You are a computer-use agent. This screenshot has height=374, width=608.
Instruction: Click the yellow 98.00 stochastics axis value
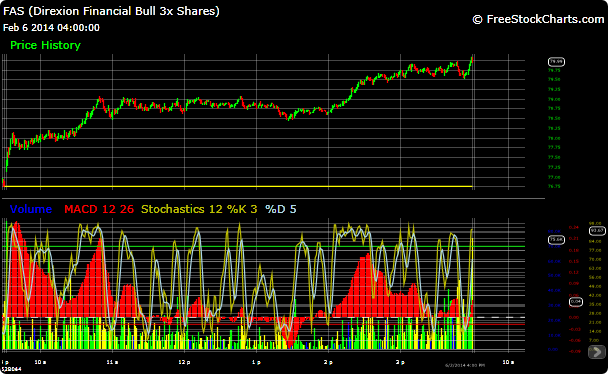(595, 223)
